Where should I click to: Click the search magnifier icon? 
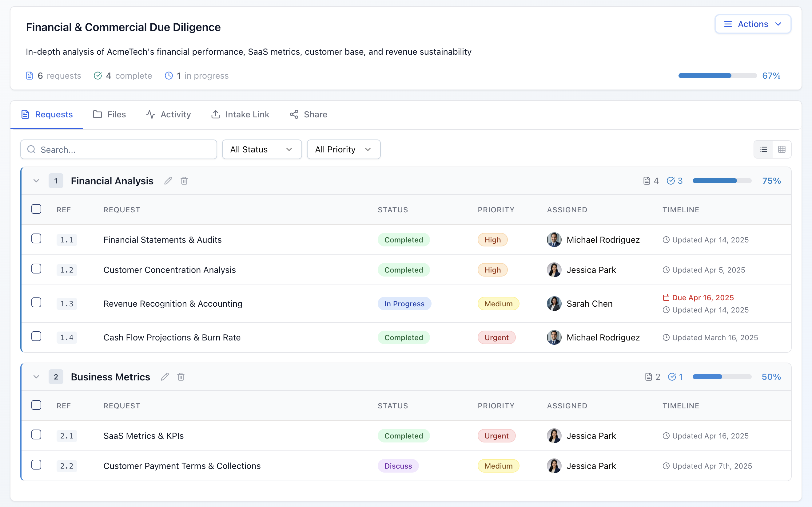point(31,149)
